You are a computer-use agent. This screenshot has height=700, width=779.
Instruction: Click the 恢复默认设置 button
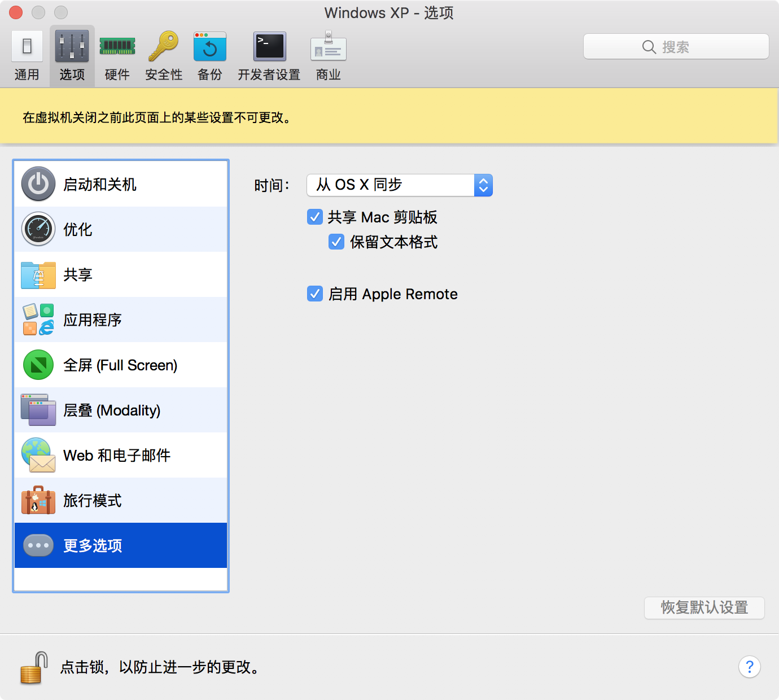pos(704,608)
